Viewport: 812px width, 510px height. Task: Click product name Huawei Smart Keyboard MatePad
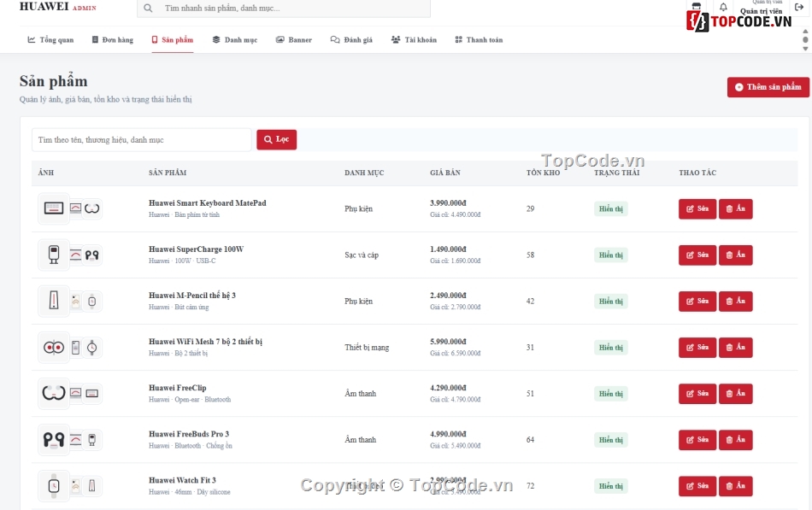(x=207, y=203)
